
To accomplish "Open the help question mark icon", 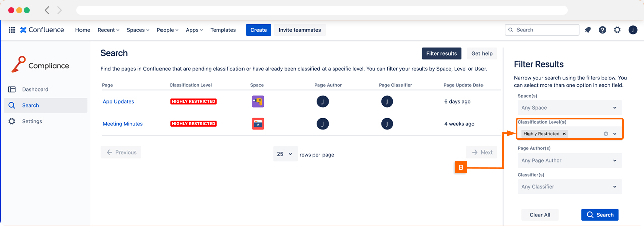I will pyautogui.click(x=602, y=30).
